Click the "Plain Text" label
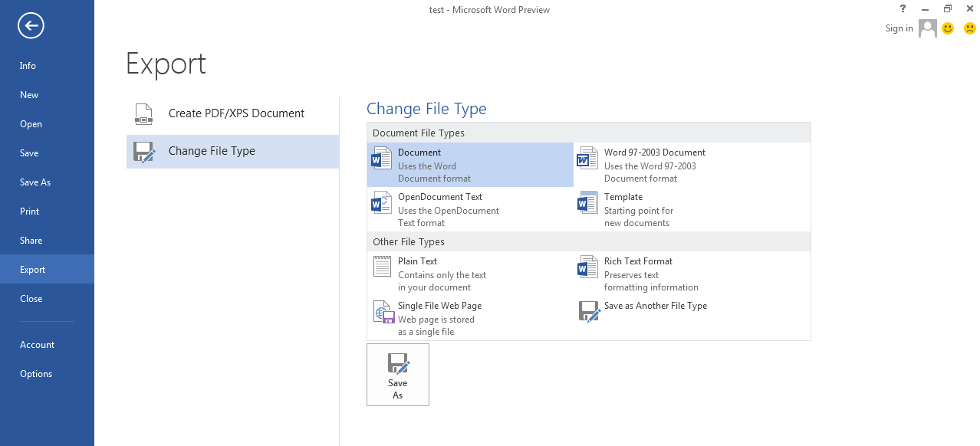Image resolution: width=980 pixels, height=446 pixels. click(x=418, y=261)
